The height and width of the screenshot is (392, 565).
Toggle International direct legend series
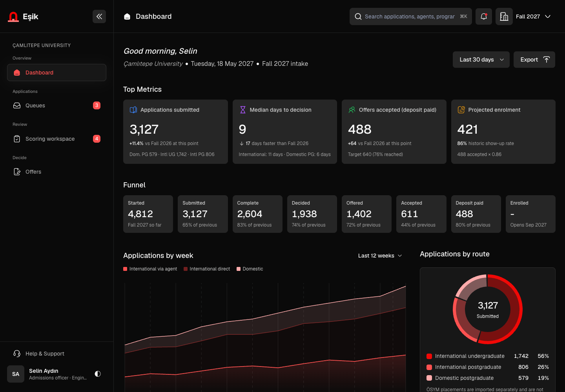(207, 269)
